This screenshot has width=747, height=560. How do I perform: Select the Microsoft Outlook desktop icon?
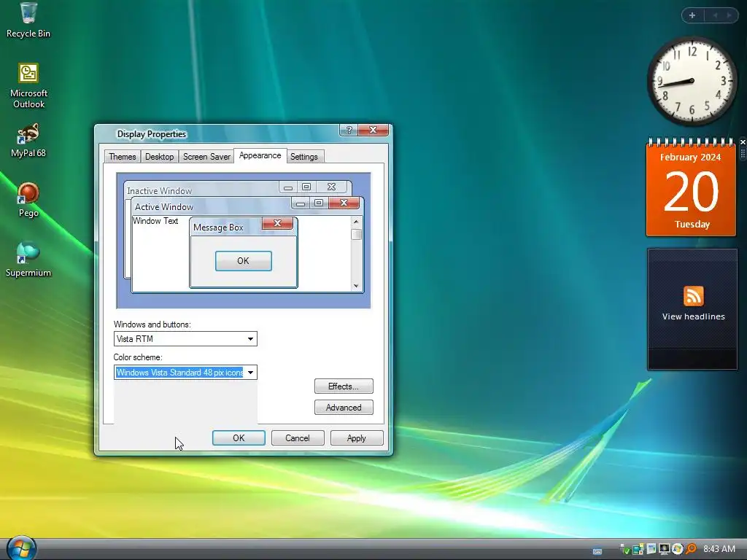[28, 86]
